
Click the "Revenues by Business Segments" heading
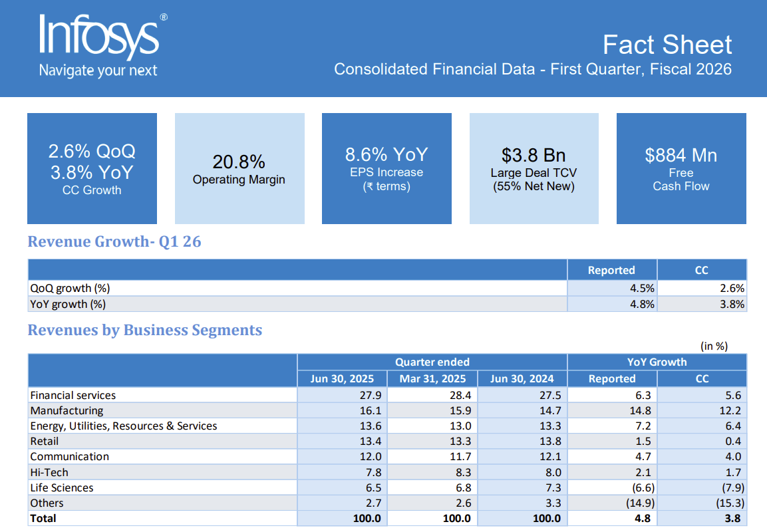145,330
